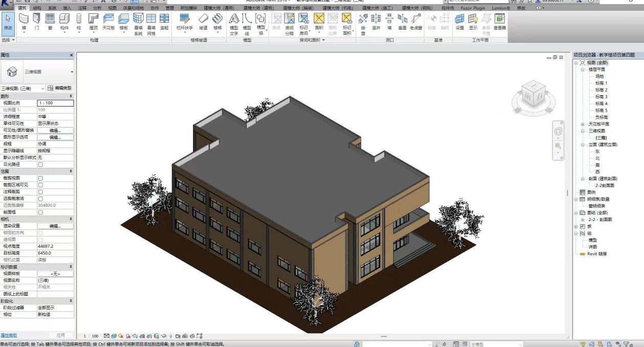The height and width of the screenshot is (347, 644).
Task: Click 编辑 button for 渲染设置
Action: click(x=55, y=226)
